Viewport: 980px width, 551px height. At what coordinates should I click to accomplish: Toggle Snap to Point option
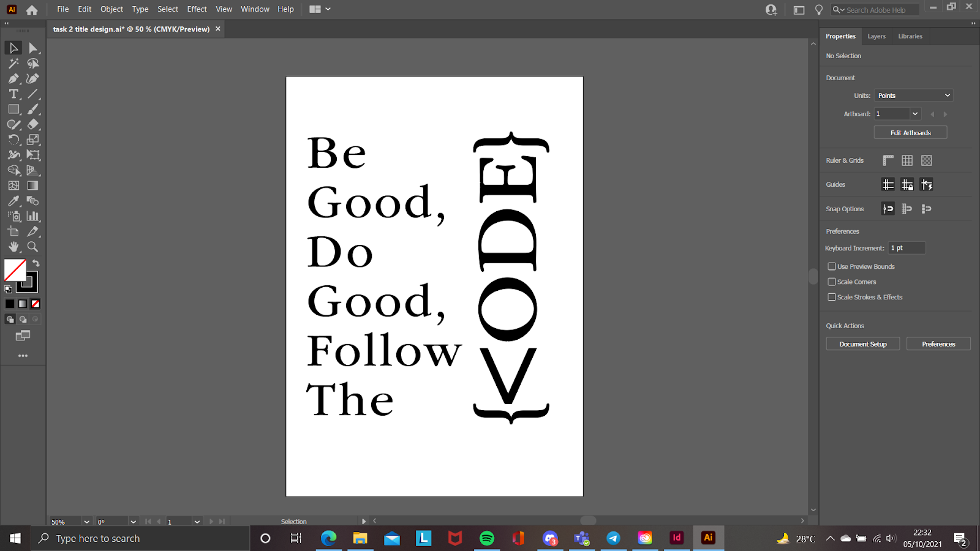click(888, 209)
